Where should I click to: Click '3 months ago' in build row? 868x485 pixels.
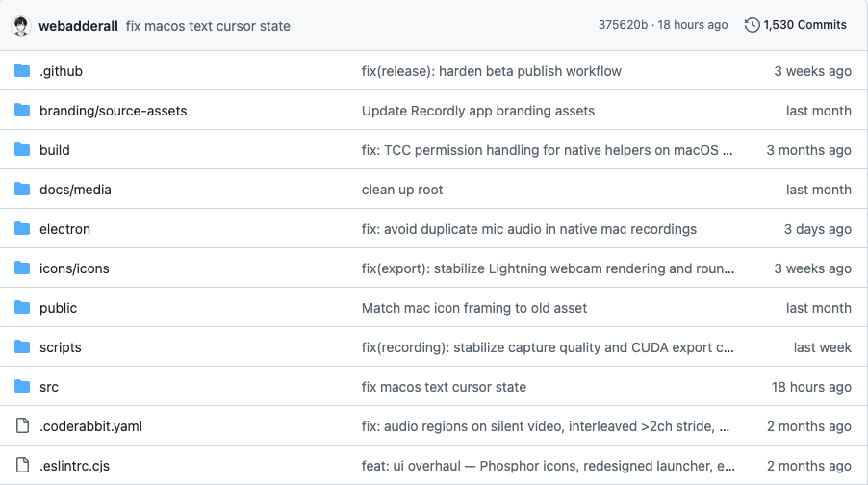tap(808, 150)
